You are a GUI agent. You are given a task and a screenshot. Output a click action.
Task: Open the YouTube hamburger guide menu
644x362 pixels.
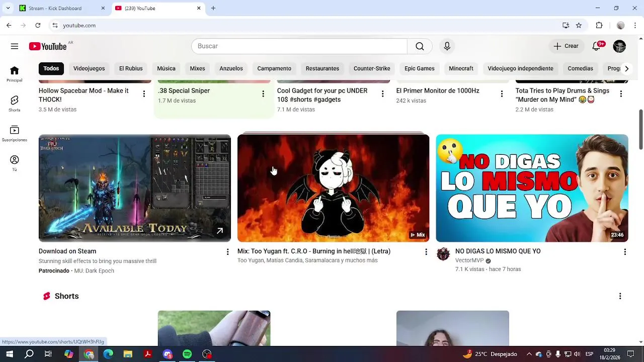coord(15,46)
